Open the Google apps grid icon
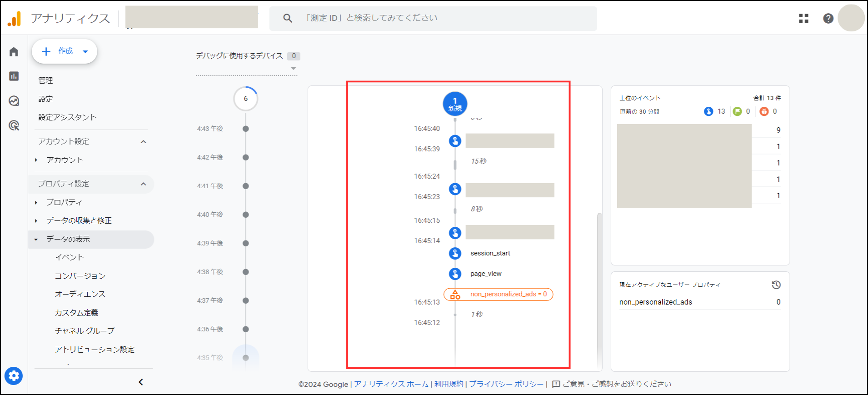This screenshot has height=395, width=868. pyautogui.click(x=803, y=18)
